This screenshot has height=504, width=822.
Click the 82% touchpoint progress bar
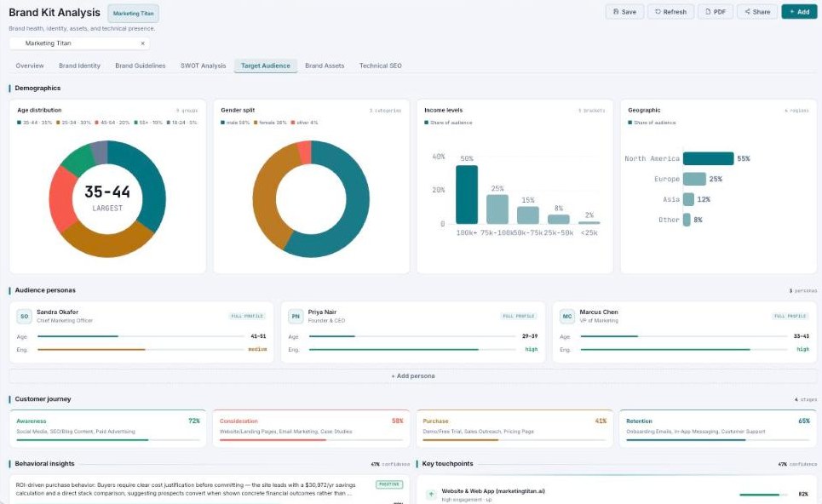tap(762, 495)
